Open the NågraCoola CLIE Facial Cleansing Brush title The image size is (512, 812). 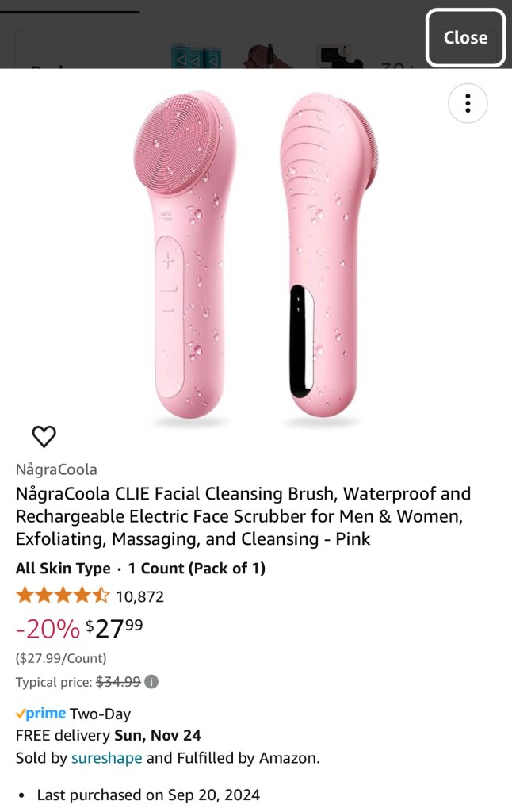(243, 516)
